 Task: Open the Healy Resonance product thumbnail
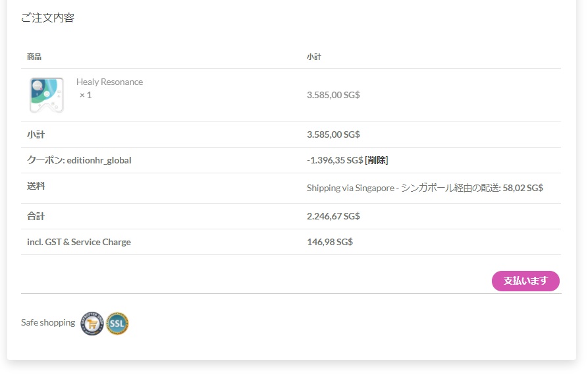(47, 95)
